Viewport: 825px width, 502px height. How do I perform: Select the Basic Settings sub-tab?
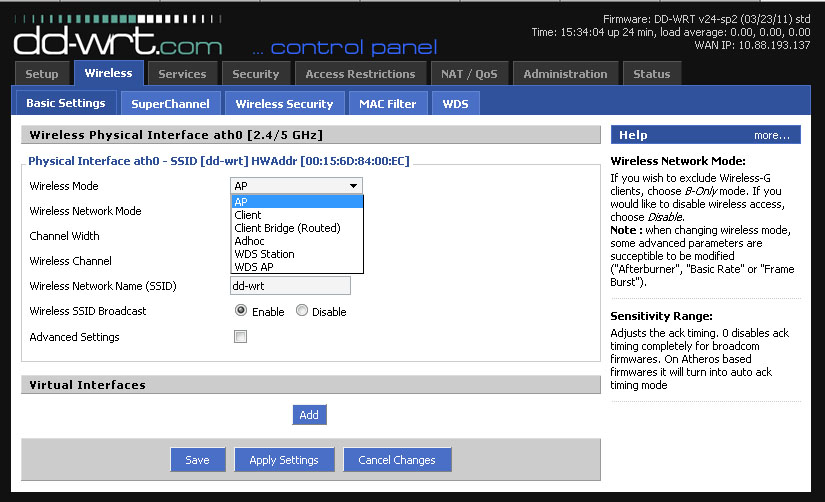(66, 103)
